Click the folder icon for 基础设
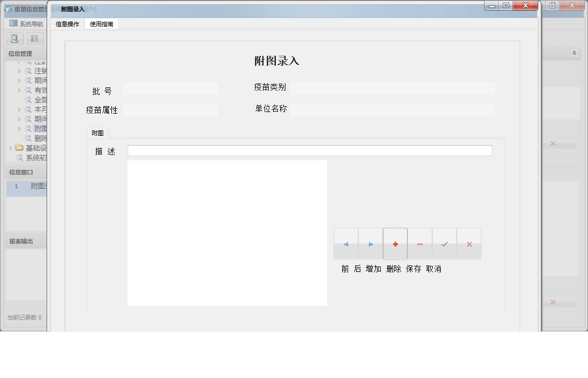This screenshot has width=588, height=378. click(19, 147)
